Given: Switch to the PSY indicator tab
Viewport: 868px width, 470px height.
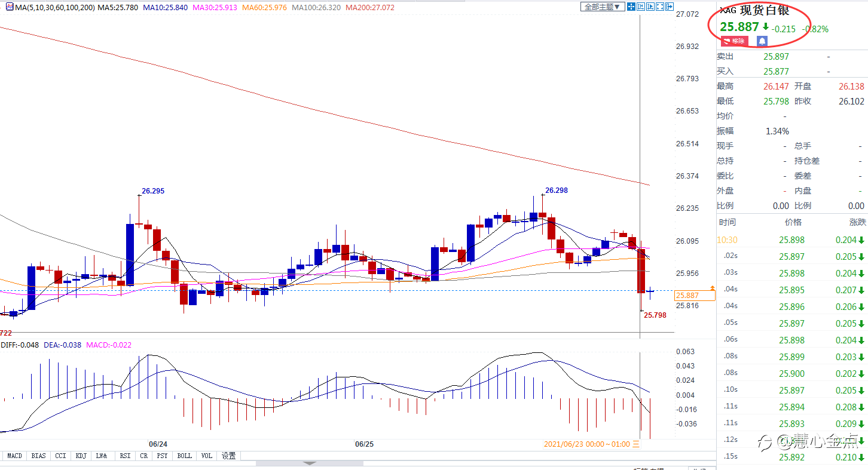Looking at the screenshot, I should [163, 456].
